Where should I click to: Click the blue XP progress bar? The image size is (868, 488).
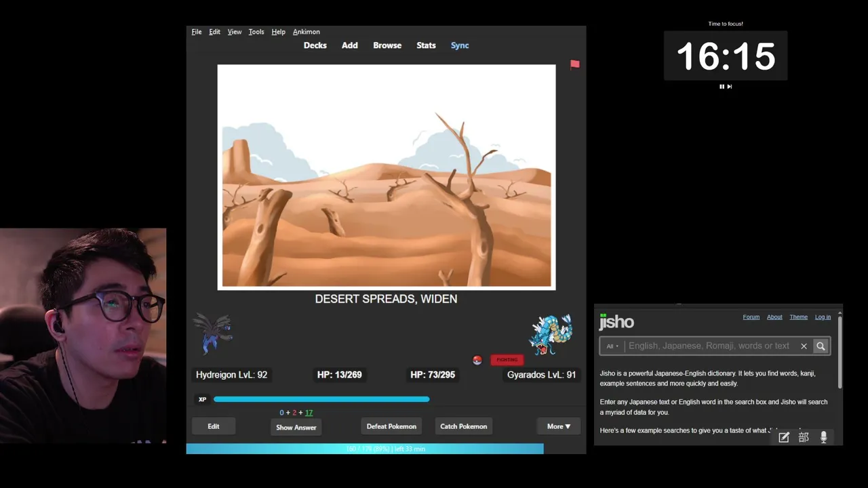click(x=321, y=399)
